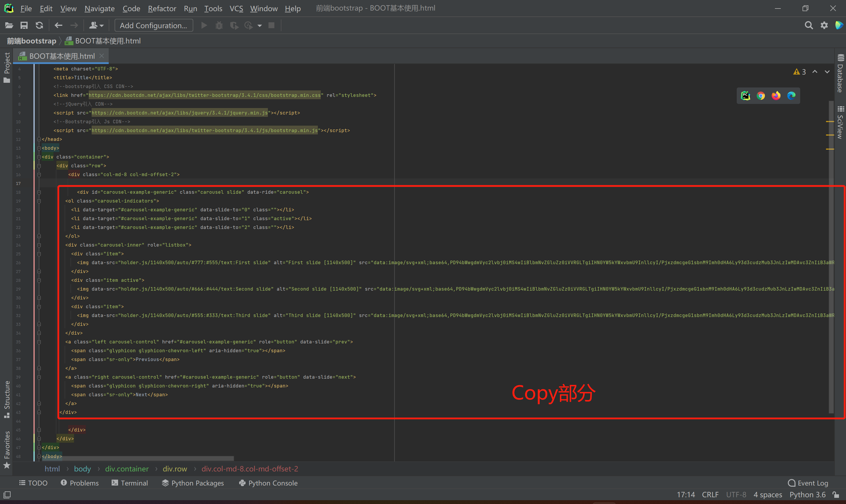
Task: Navigate forward with the right arrow icon
Action: click(74, 26)
